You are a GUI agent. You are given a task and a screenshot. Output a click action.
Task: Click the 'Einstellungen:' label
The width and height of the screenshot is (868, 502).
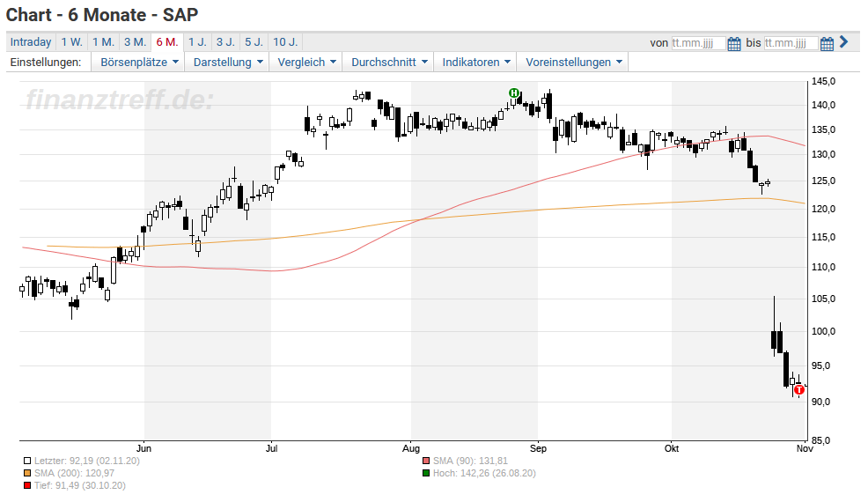(x=46, y=62)
